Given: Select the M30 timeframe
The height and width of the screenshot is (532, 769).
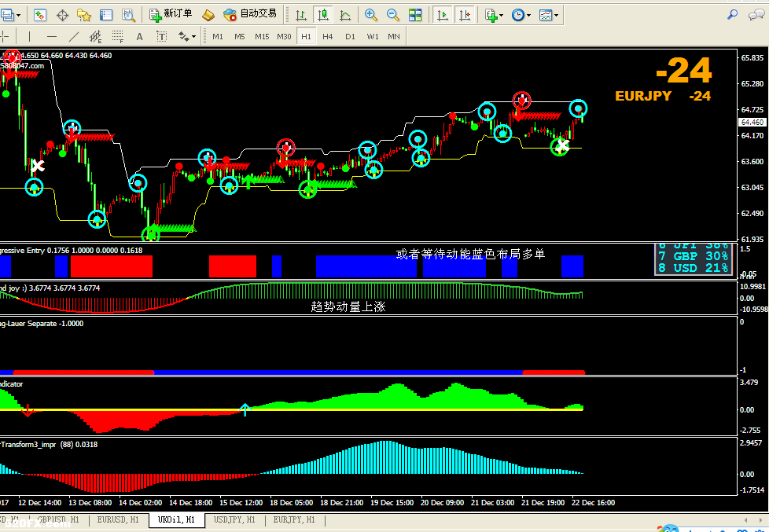Looking at the screenshot, I should click(x=284, y=36).
